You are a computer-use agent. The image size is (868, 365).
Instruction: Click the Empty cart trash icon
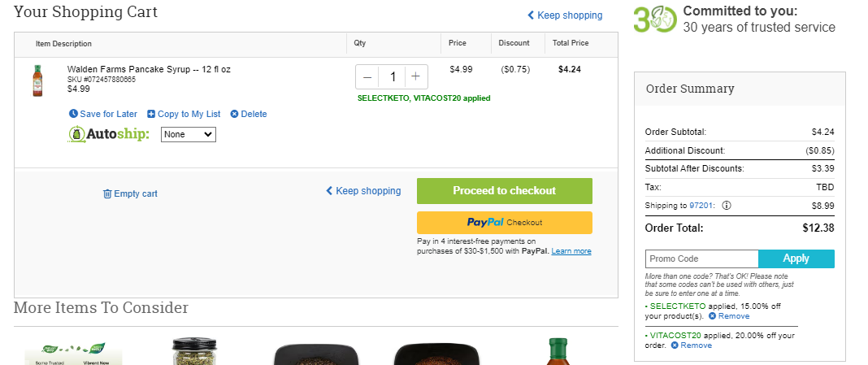coord(107,193)
